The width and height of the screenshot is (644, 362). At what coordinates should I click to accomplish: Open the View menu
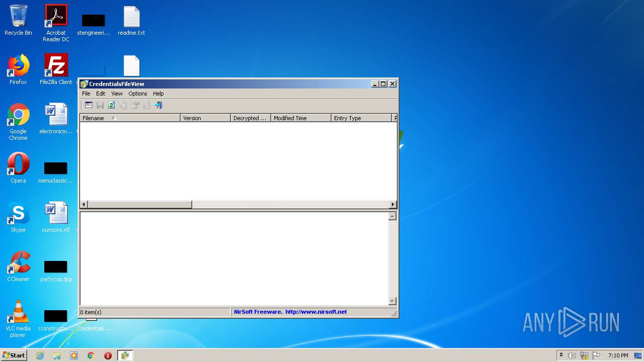[117, 94]
